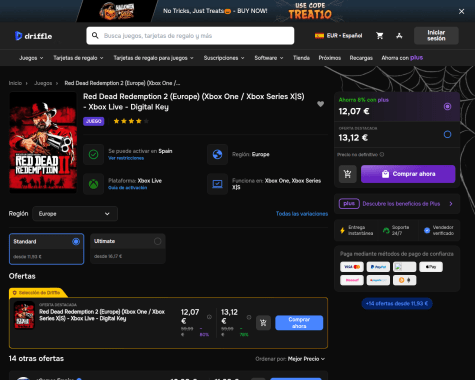Open the Tienda menu item
The image size is (475, 380).
pos(301,58)
